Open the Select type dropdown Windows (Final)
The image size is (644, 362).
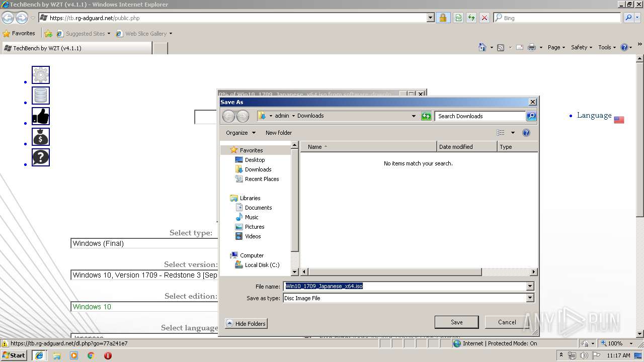144,243
